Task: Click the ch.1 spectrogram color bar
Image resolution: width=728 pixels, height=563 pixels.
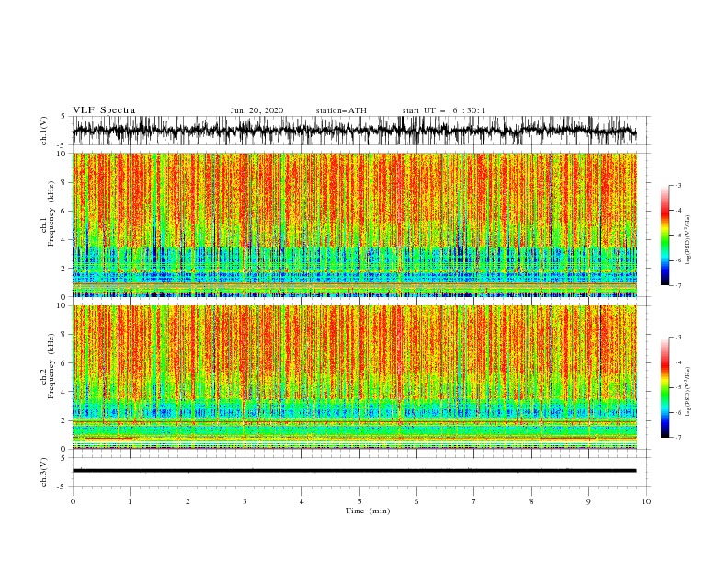Action: coord(665,236)
